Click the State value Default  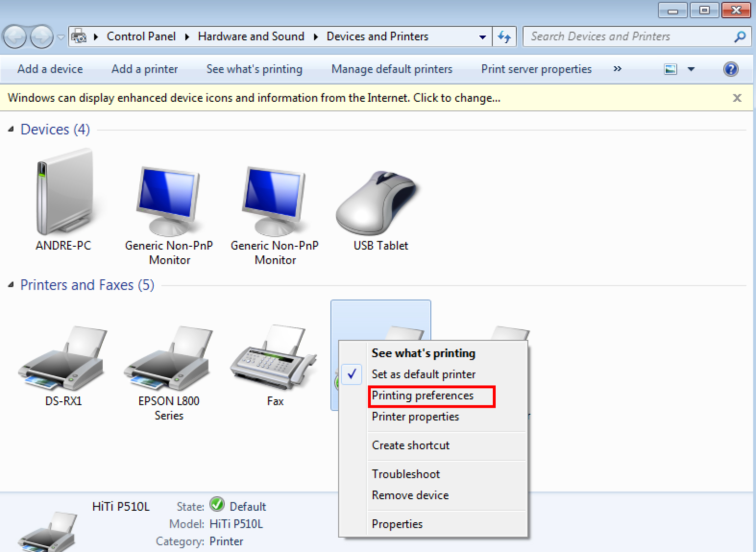click(x=248, y=506)
